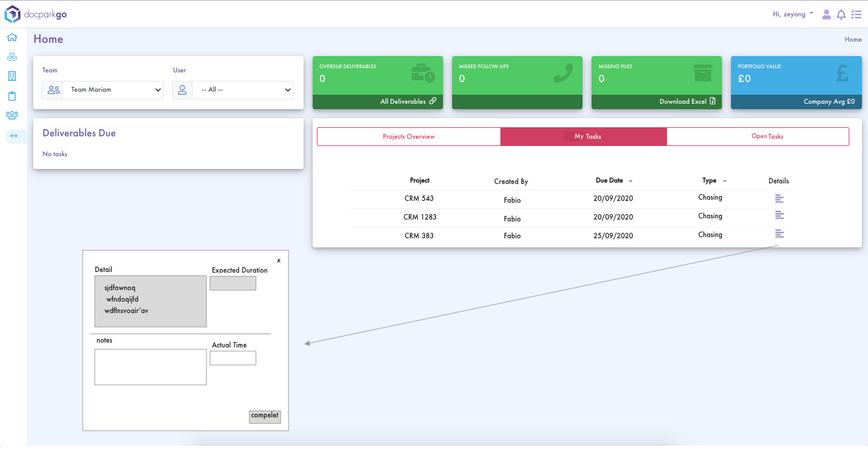Image resolution: width=868 pixels, height=450 pixels.
Task: Click the Actual Time input field
Action: [233, 358]
